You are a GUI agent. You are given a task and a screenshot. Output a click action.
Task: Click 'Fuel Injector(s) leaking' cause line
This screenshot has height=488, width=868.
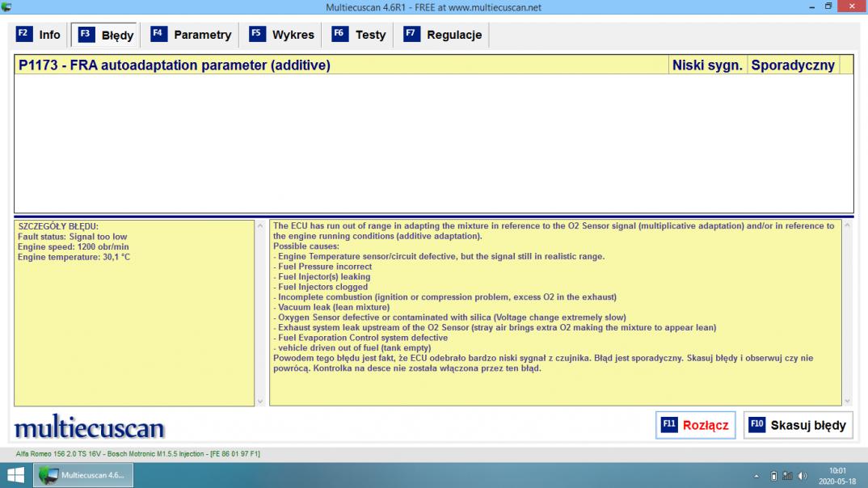click(x=322, y=276)
